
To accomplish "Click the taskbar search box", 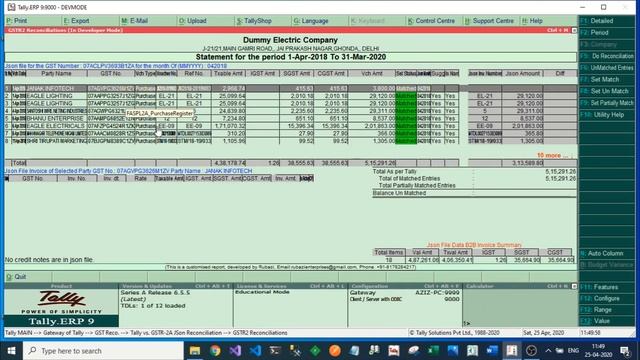I will 103,351.
